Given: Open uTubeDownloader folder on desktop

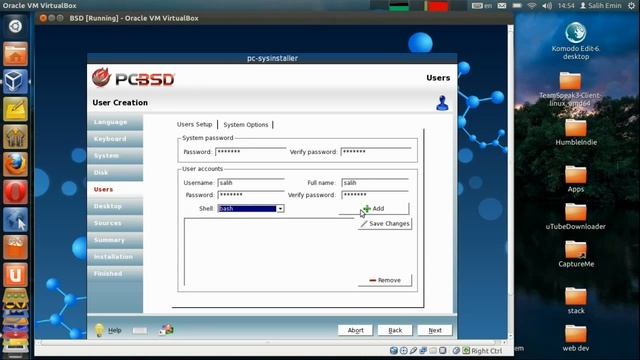Looking at the screenshot, I should tap(576, 217).
